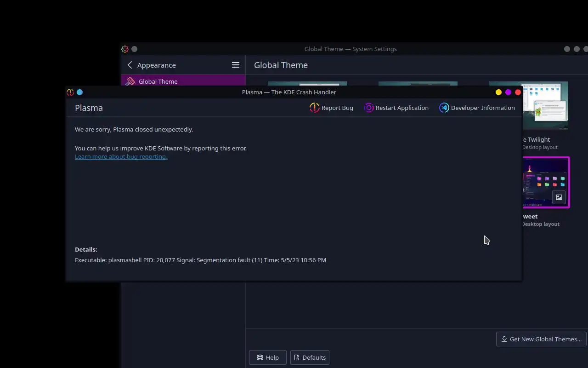588x368 pixels.
Task: Select the first theme thumbnail behind the crash dialog
Action: click(x=307, y=83)
